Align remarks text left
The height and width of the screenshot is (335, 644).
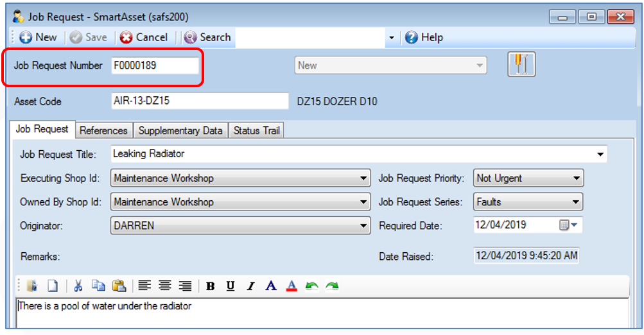pos(144,286)
